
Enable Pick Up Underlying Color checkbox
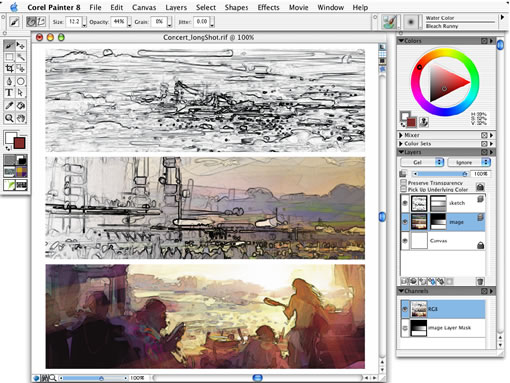pyautogui.click(x=403, y=189)
